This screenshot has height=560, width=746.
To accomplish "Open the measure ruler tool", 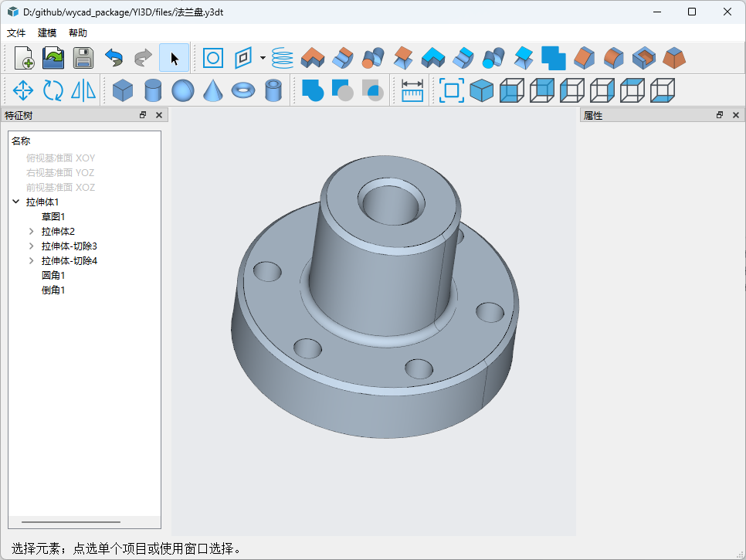I will tap(412, 90).
